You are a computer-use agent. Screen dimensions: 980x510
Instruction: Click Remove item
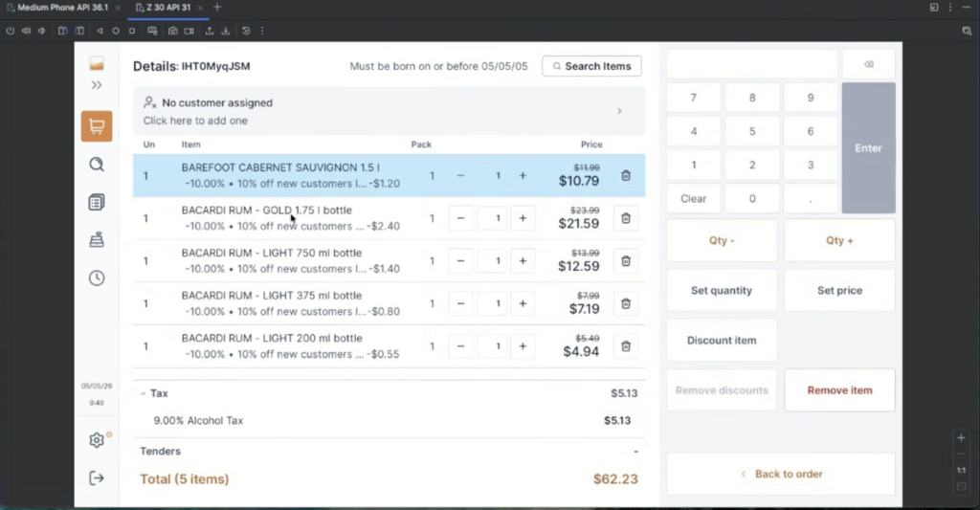click(839, 390)
